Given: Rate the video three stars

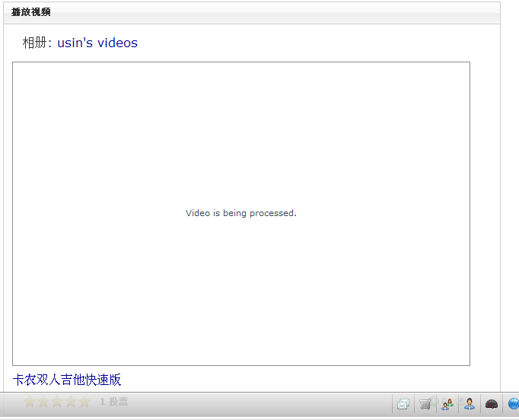Looking at the screenshot, I should tap(57, 402).
